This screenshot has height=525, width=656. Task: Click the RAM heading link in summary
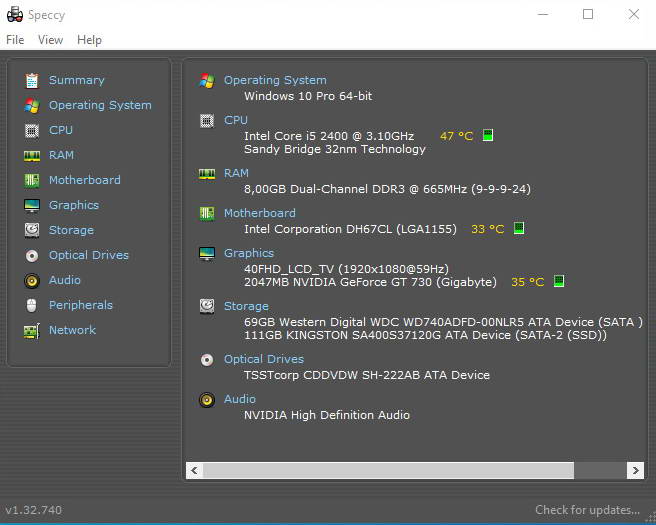[236, 173]
